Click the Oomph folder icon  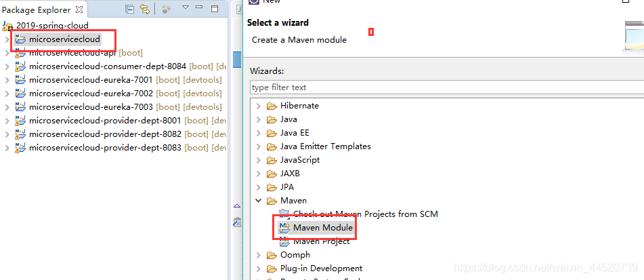pyautogui.click(x=272, y=256)
